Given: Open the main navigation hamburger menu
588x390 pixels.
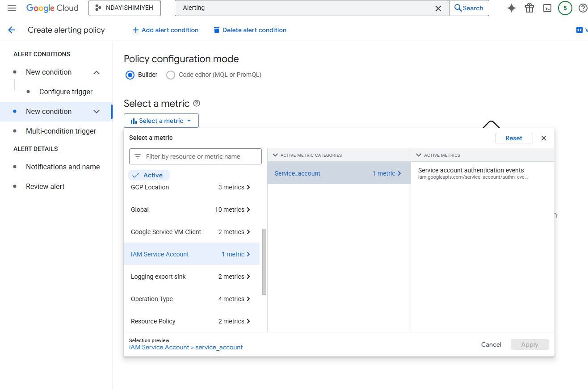Looking at the screenshot, I should [12, 8].
